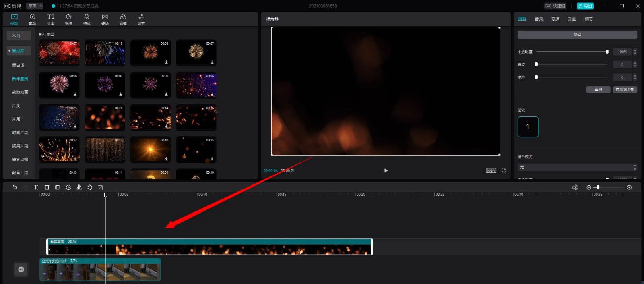
Task: Click the 不透明度 opacity slider handle
Action: coord(607,52)
